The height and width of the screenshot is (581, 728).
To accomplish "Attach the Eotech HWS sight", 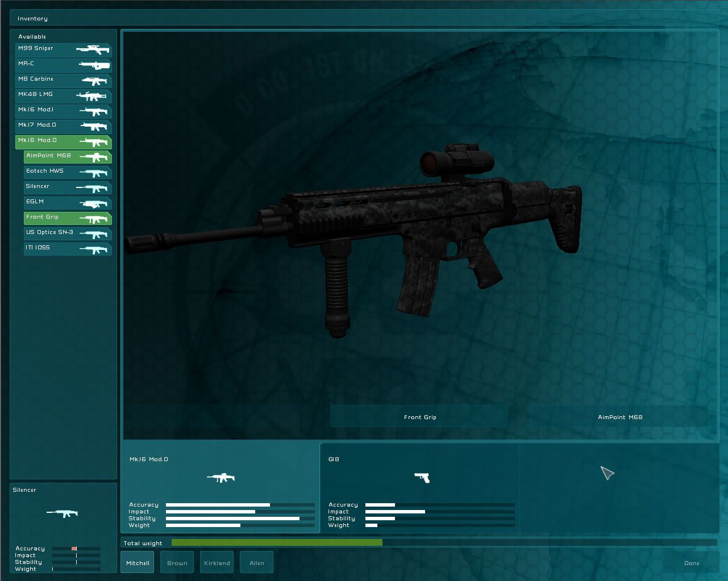I will (67, 172).
